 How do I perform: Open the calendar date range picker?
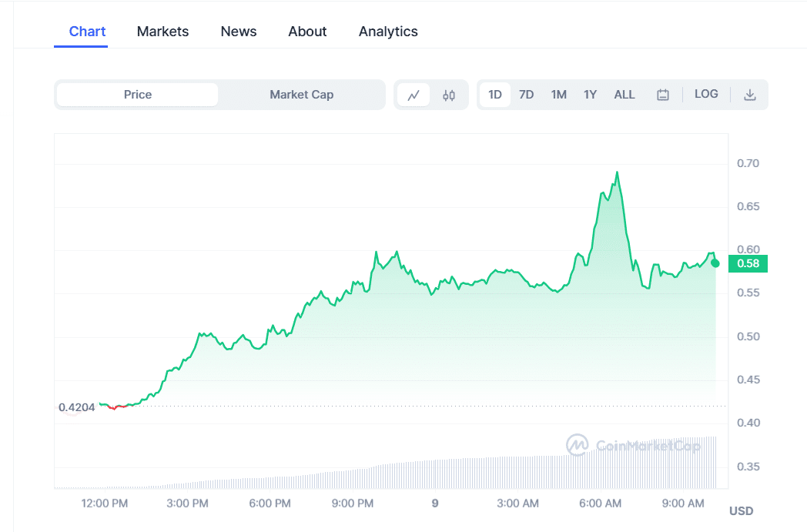coord(662,95)
